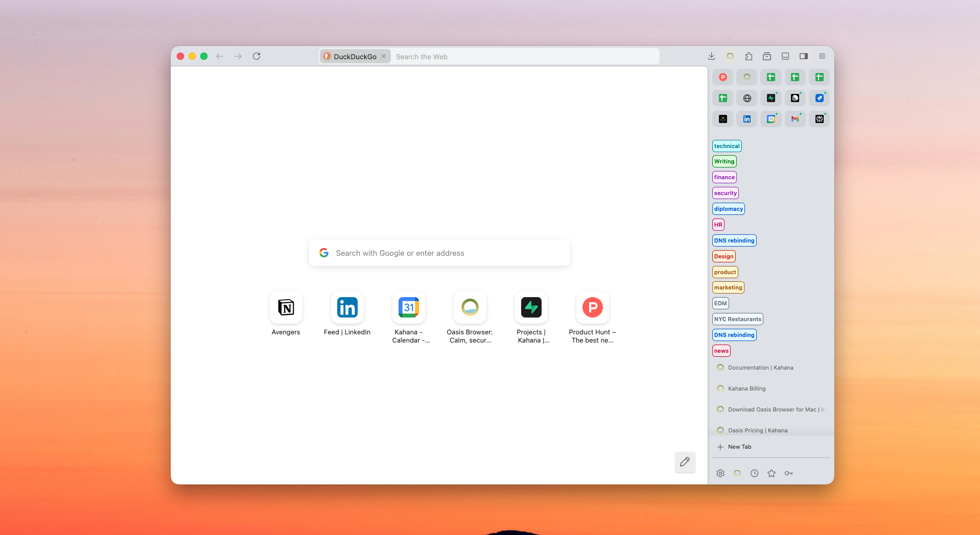Screen dimensions: 980x535
Task: Open the Oasis ring pinned tab in the sidebar grid
Action: point(747,77)
